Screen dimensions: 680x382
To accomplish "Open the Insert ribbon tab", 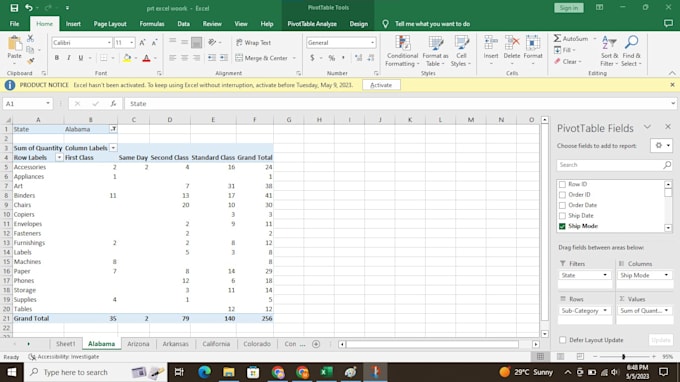I will pos(73,24).
